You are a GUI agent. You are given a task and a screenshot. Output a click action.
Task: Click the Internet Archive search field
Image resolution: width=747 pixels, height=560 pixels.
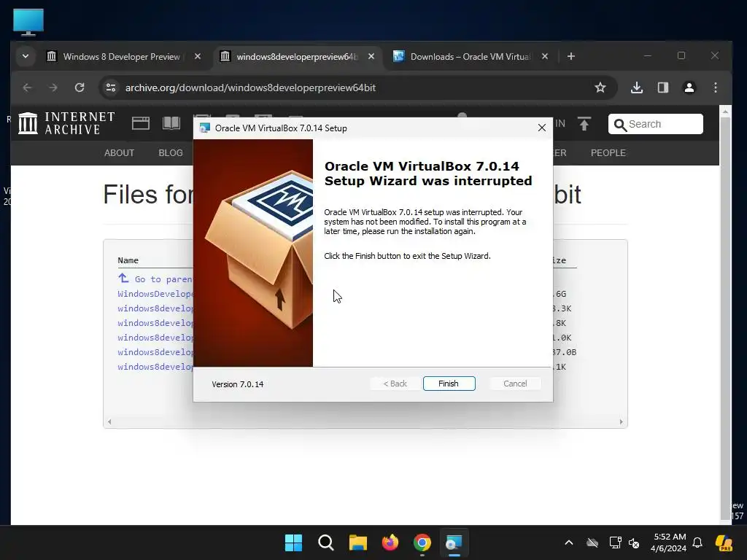point(656,124)
